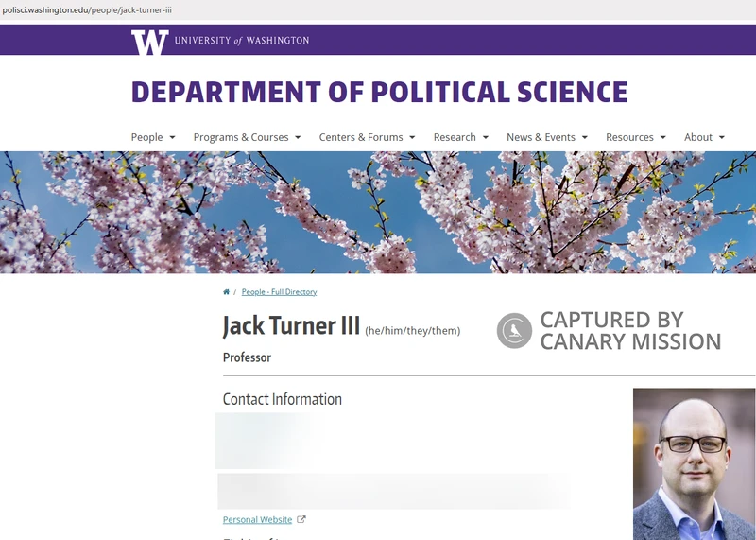Expand the News & Events dropdown
Image resolution: width=756 pixels, height=540 pixels.
click(546, 137)
